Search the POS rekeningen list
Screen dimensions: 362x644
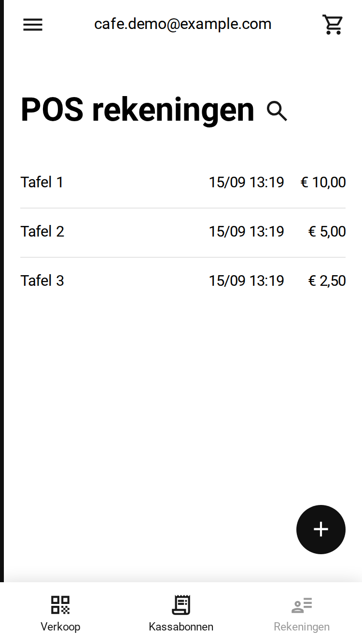[x=277, y=111]
